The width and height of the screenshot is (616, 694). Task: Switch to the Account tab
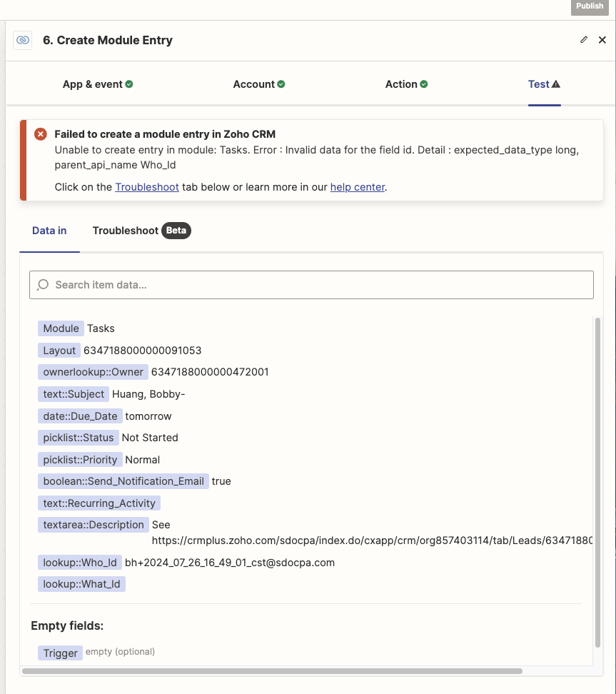pos(259,84)
